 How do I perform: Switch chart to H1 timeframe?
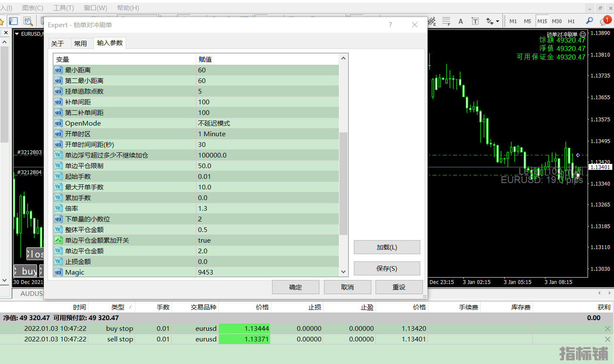[571, 21]
